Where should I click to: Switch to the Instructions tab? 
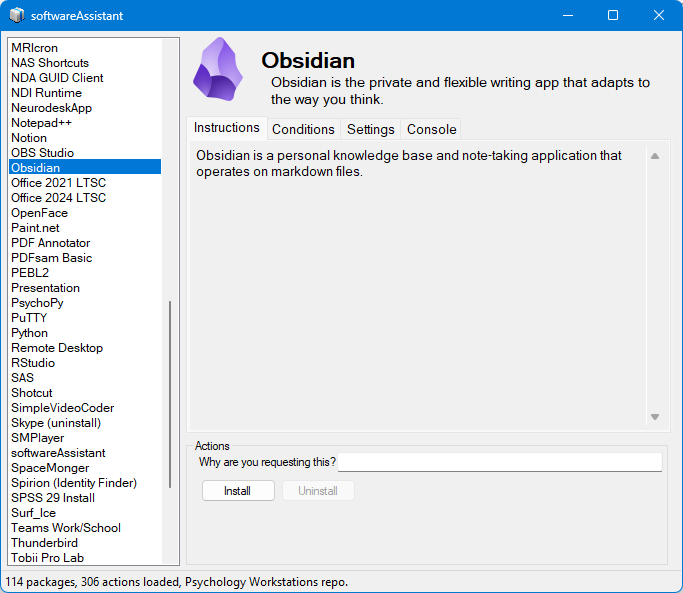point(227,128)
